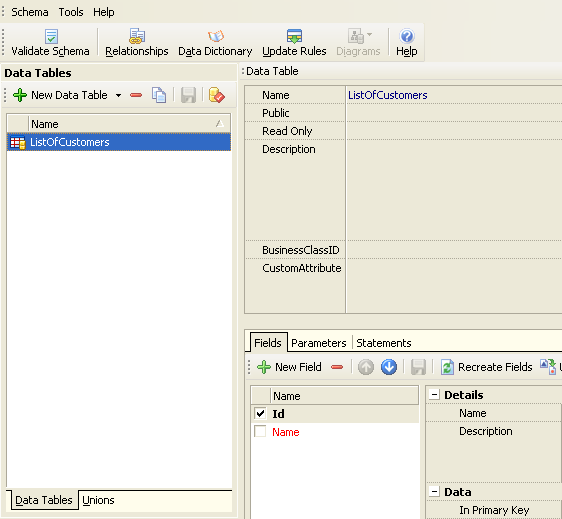Switch to the Data Tables bottom tab
The image size is (562, 519).
[44, 500]
